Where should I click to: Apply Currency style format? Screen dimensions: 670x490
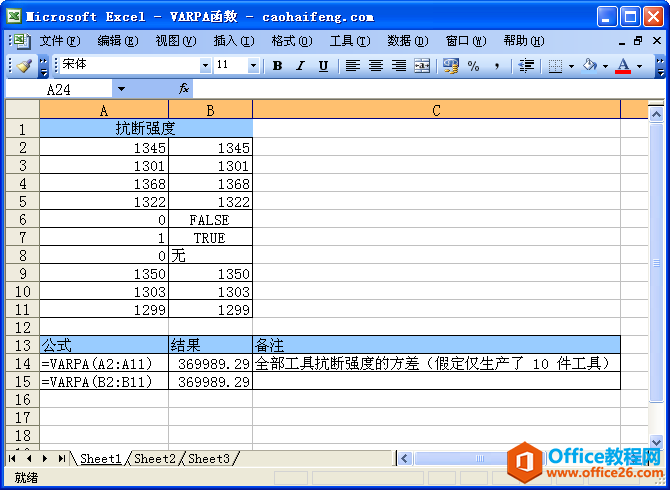[x=451, y=66]
